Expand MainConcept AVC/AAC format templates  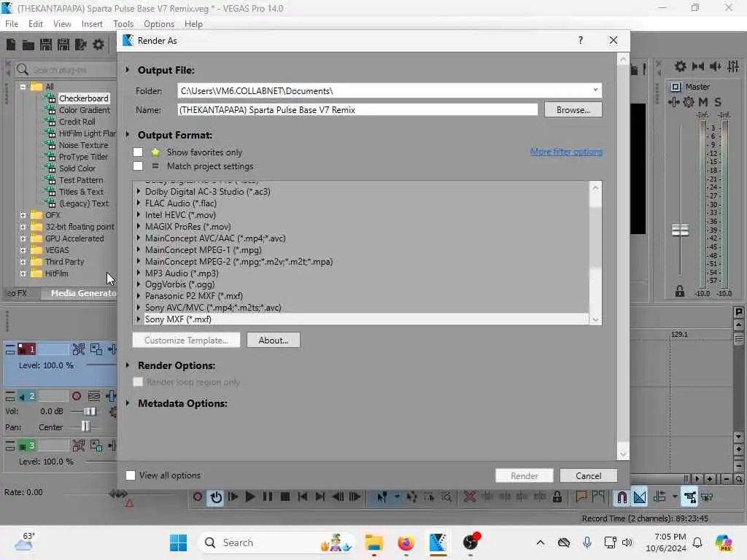click(139, 238)
